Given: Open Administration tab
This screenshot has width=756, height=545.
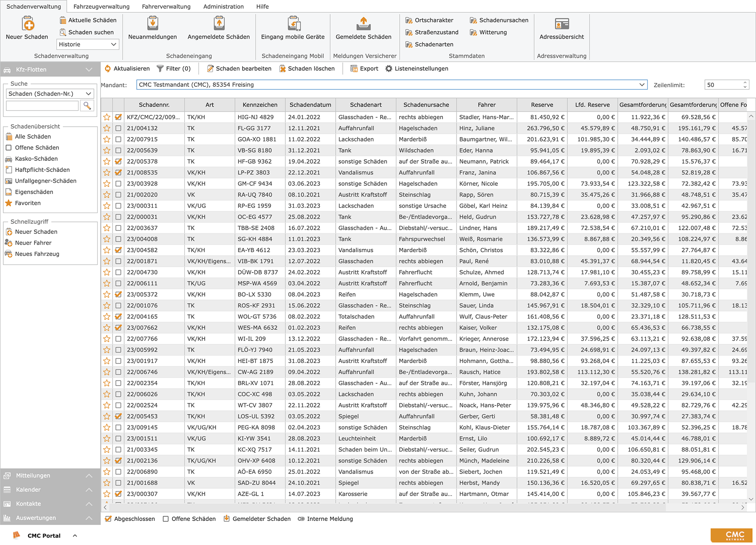Looking at the screenshot, I should click(223, 7).
